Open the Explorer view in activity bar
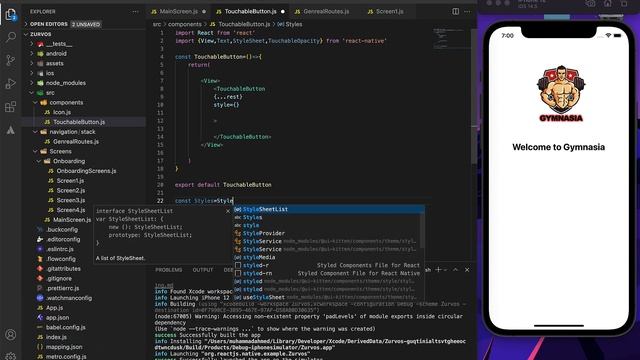Viewport: 640px width, 360px height. [11, 15]
